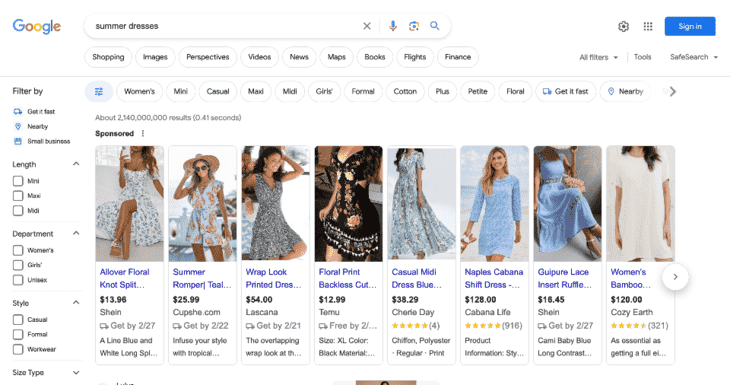Open the SafeSearch dropdown
The width and height of the screenshot is (730, 385).
[694, 57]
